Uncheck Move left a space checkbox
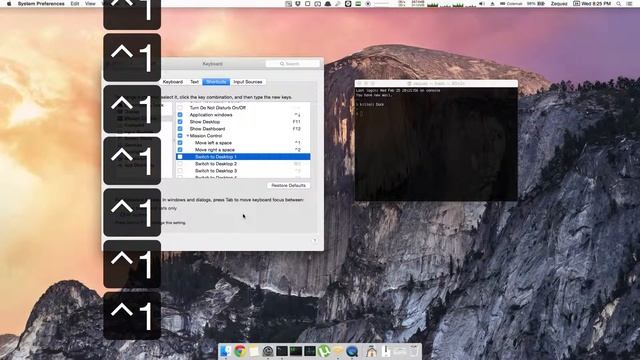The image size is (640, 360). point(180,143)
